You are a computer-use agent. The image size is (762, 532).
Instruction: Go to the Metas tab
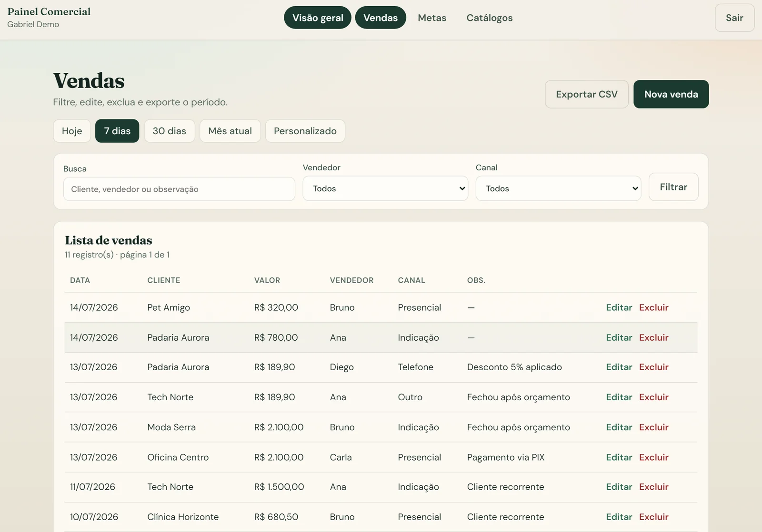pos(432,18)
